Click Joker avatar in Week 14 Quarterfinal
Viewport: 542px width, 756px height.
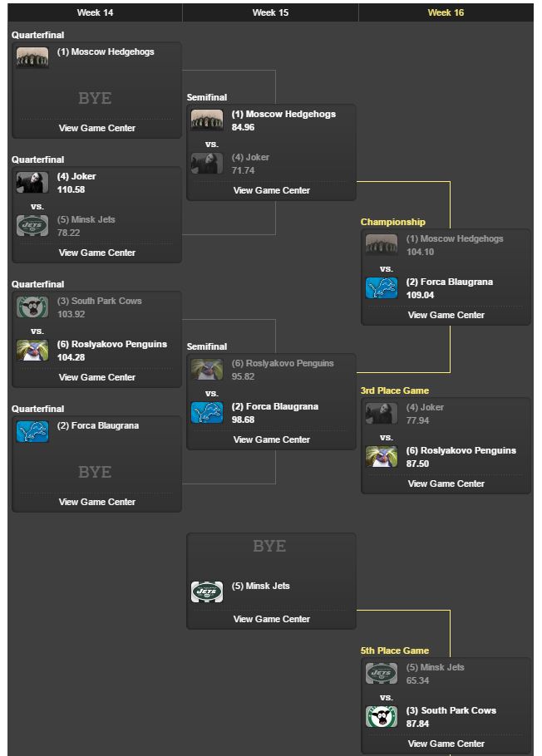pyautogui.click(x=32, y=182)
